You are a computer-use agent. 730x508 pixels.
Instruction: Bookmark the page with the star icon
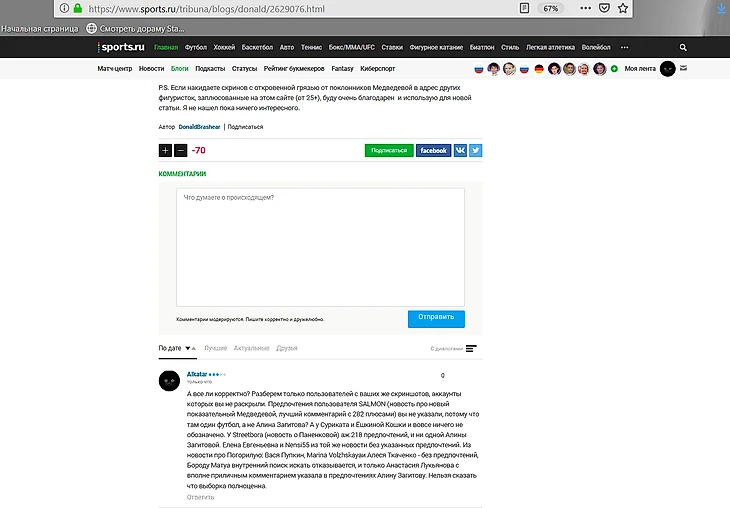(x=623, y=8)
